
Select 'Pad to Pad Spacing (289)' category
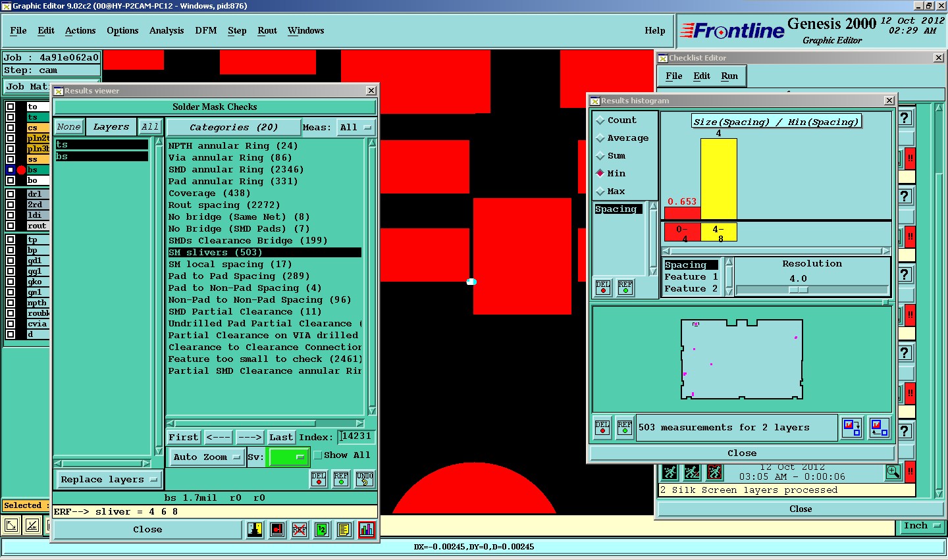(264, 276)
